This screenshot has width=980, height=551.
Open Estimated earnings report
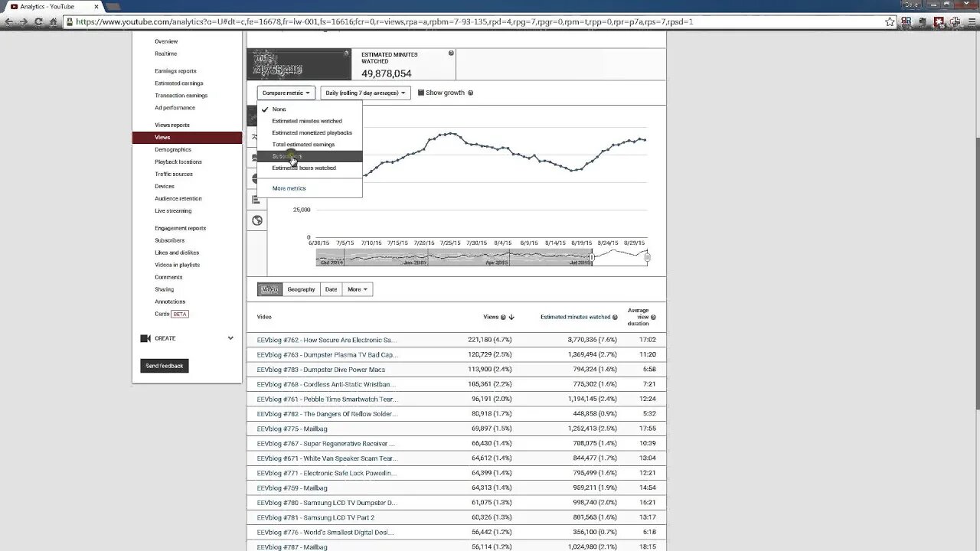coord(179,83)
